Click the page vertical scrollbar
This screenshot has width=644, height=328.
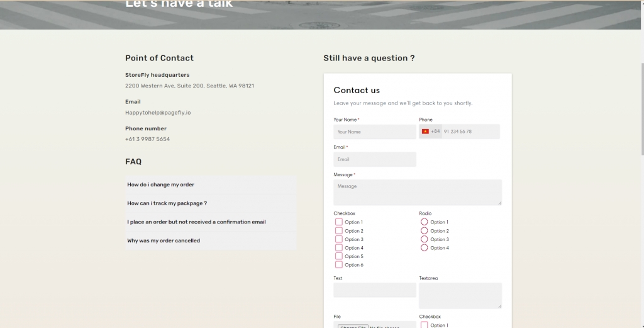641,107
